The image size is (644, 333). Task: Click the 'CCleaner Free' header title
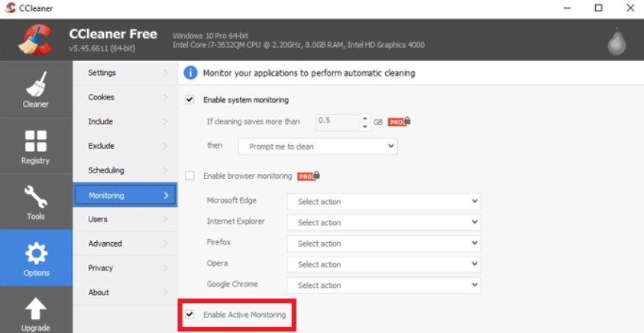click(x=113, y=34)
